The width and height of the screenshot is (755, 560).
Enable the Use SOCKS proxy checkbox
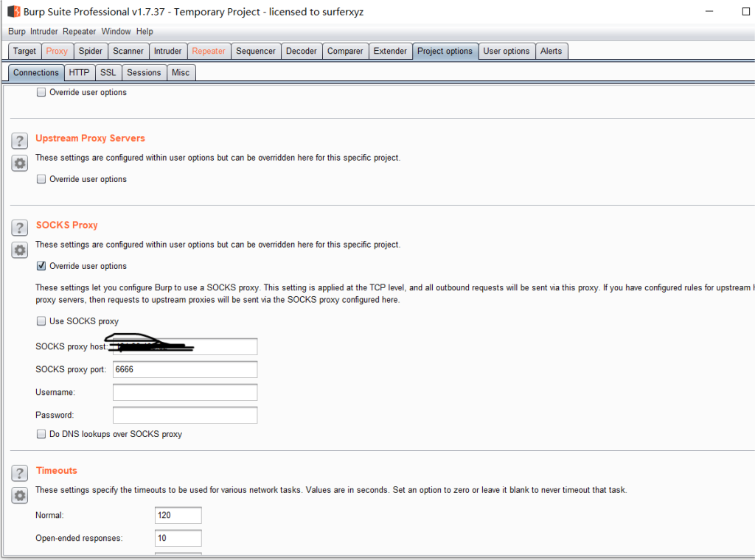point(41,321)
